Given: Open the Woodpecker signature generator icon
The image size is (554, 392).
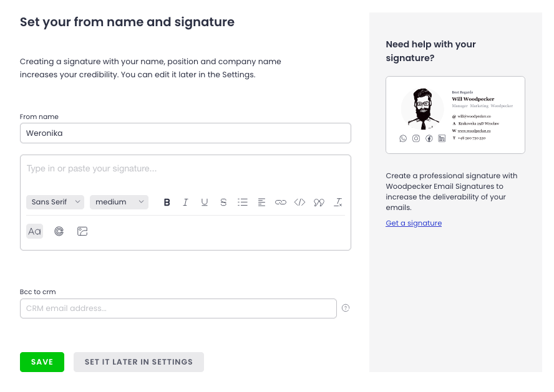Looking at the screenshot, I should (59, 231).
